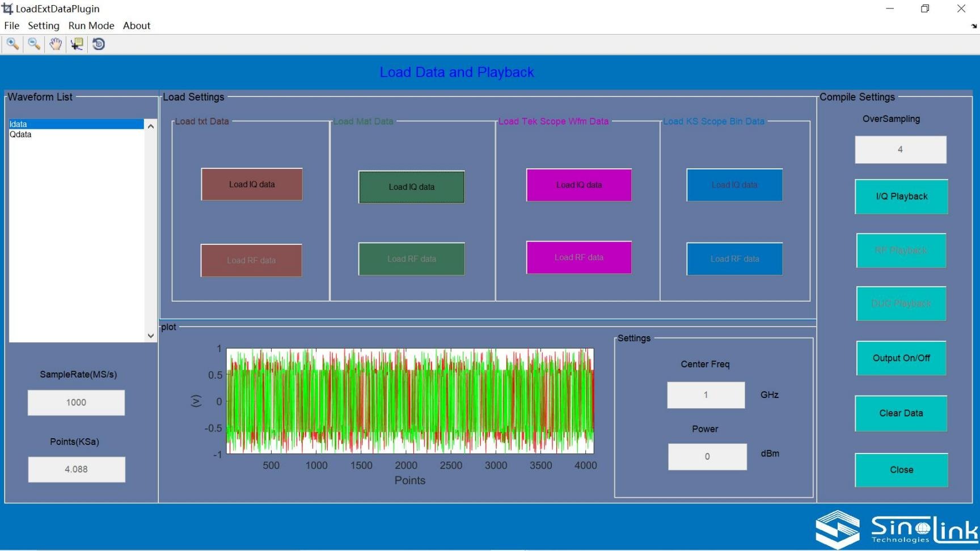Load IQ data from KS Scope Bin

click(x=734, y=185)
